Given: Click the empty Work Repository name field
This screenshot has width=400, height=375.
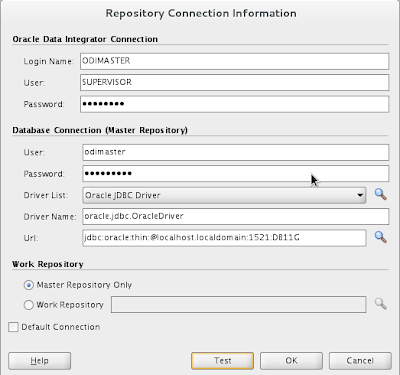Looking at the screenshot, I should point(238,304).
